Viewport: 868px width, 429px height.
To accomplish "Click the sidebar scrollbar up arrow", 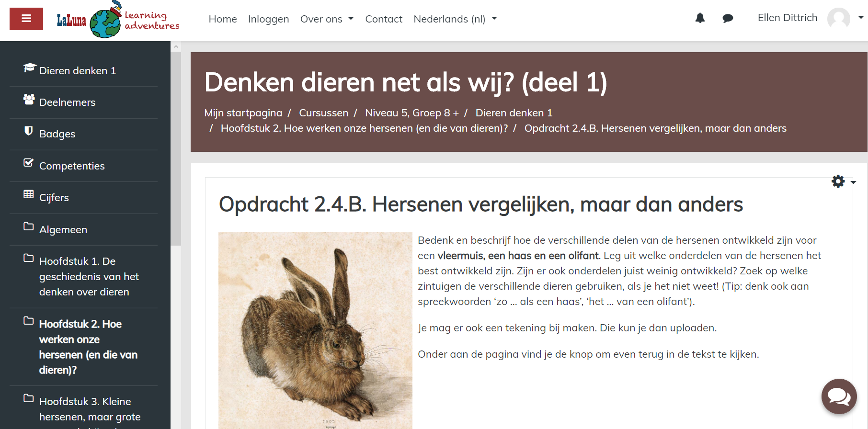I will click(176, 46).
